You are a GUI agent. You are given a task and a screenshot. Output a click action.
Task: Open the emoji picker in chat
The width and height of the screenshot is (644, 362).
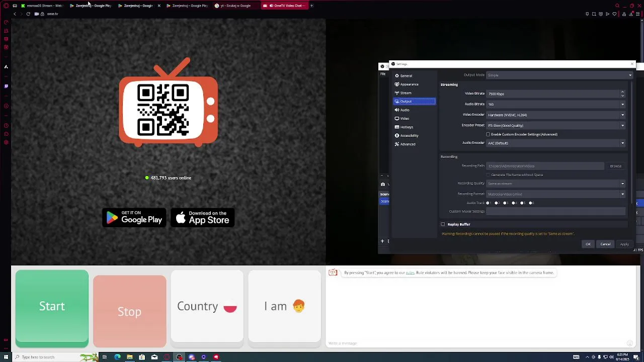tap(629, 343)
